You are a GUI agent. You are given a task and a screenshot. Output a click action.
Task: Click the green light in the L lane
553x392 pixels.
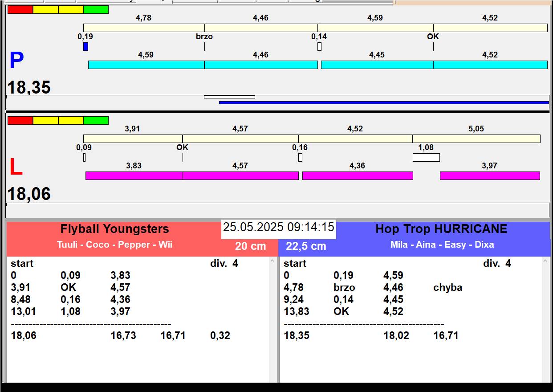96,120
